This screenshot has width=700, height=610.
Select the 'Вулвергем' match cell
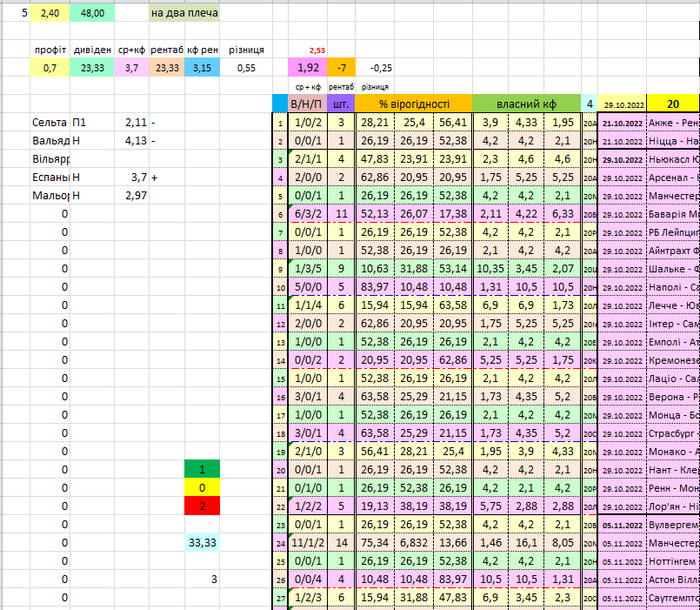click(x=673, y=524)
